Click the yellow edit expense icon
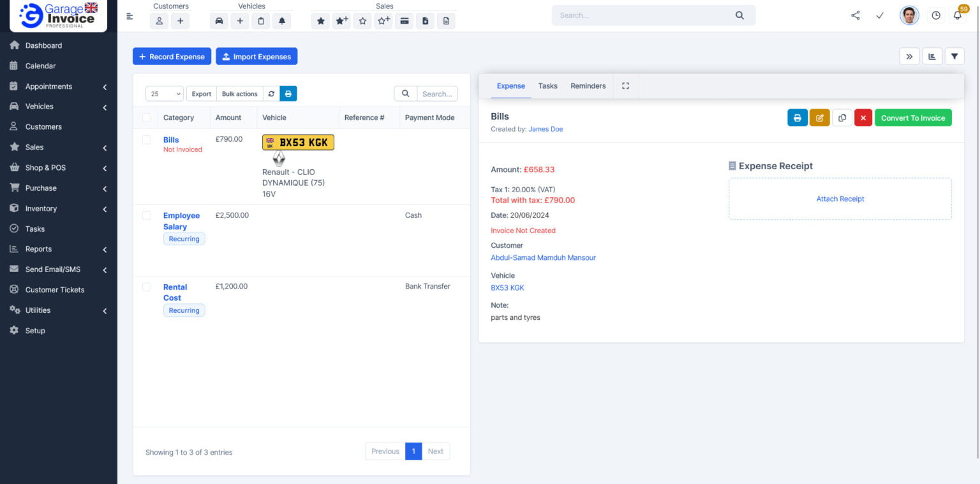 [x=819, y=118]
